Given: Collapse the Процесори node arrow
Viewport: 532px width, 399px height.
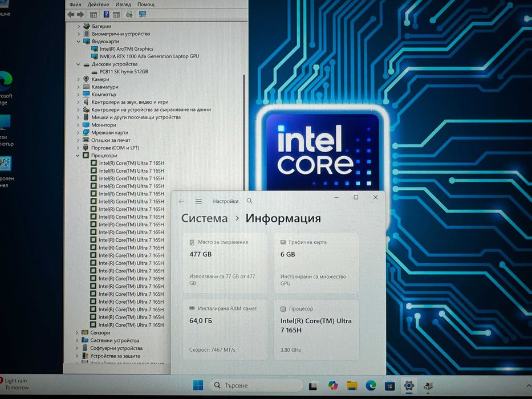Looking at the screenshot, I should [x=78, y=156].
